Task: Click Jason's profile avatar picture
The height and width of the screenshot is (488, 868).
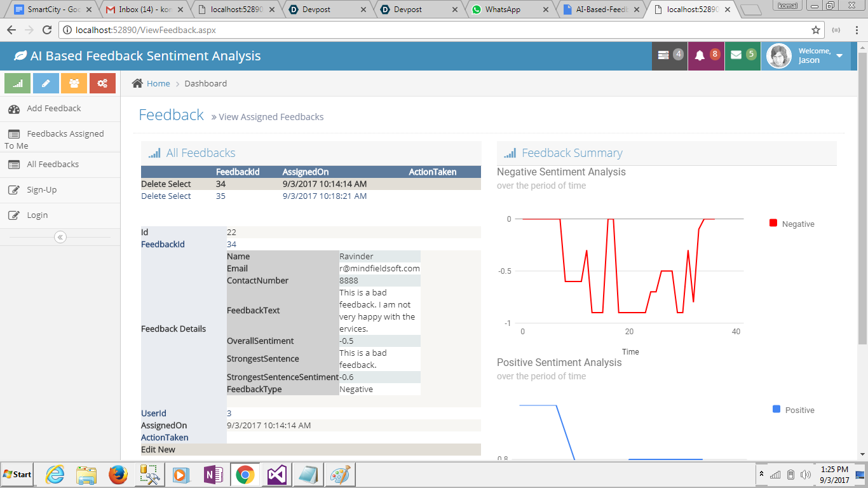Action: pyautogui.click(x=778, y=56)
